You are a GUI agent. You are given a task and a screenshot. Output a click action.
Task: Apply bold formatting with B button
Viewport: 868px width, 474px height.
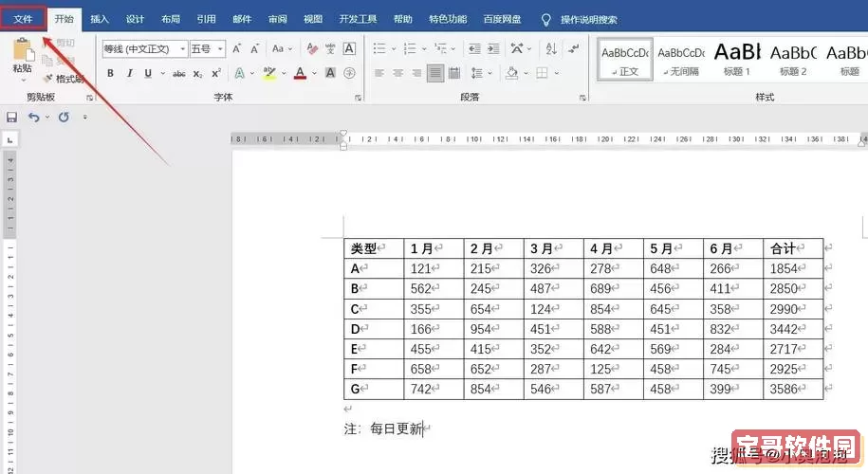[110, 73]
